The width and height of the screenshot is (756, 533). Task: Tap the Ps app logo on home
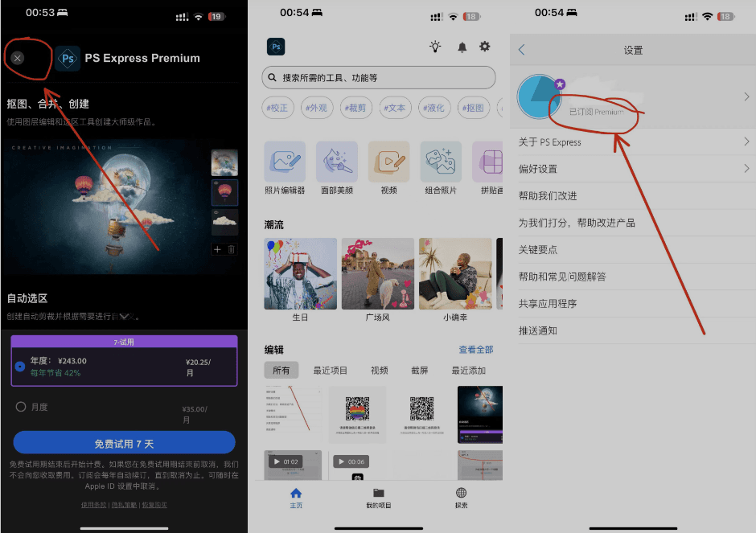(276, 47)
